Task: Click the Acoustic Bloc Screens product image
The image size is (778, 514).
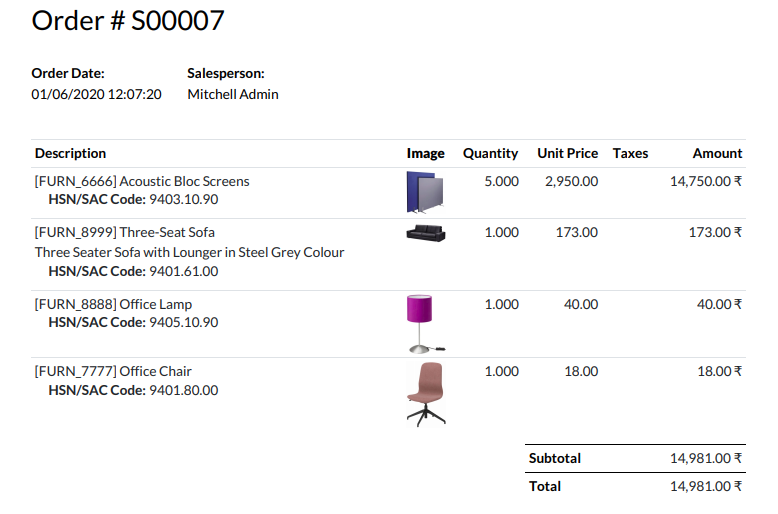Action: click(425, 193)
